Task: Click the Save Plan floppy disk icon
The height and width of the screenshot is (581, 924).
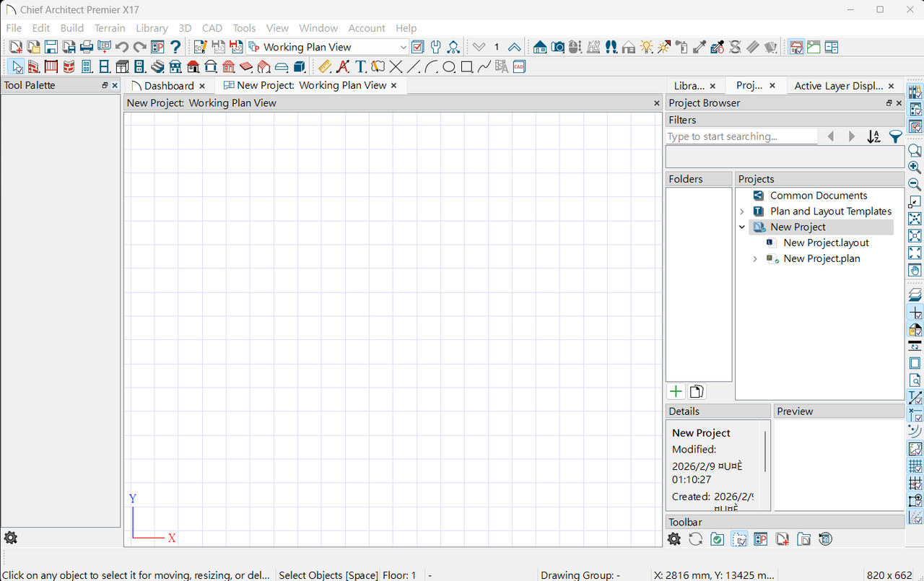Action: point(51,48)
